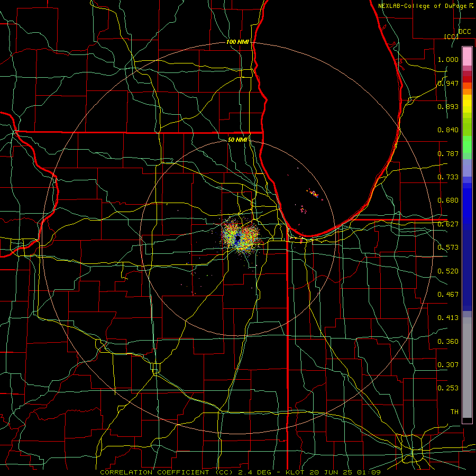The width and height of the screenshot is (476, 476).
Task: Click the 0.413 color scale value
Action: click(448, 318)
